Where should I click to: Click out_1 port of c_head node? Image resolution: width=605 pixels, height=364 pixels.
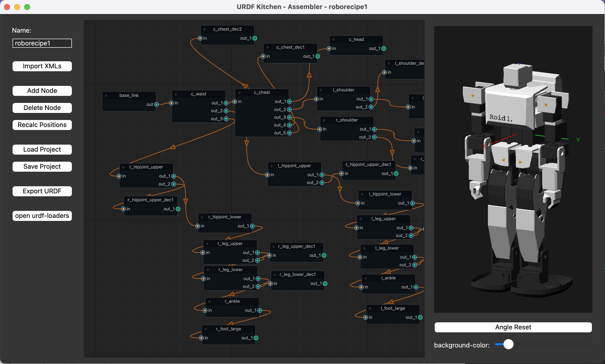384,48
